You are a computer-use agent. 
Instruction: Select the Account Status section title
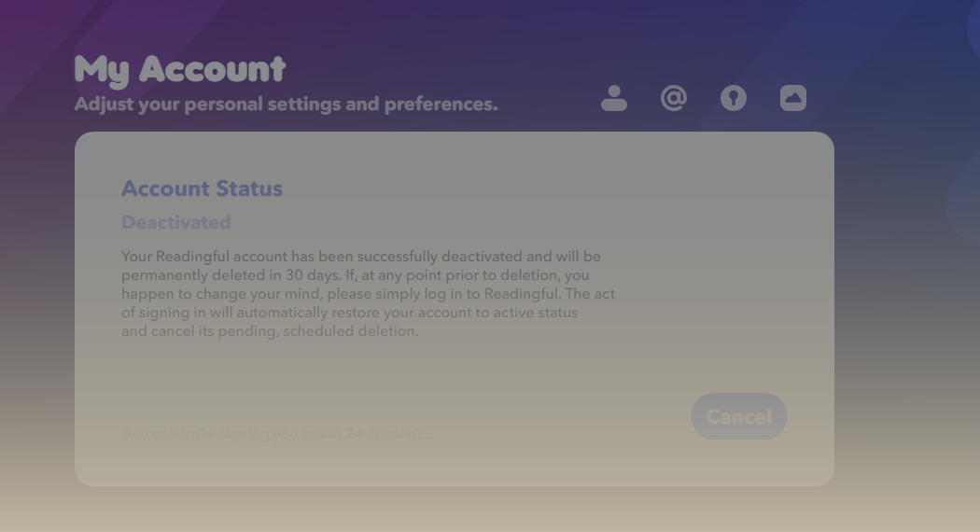[202, 189]
